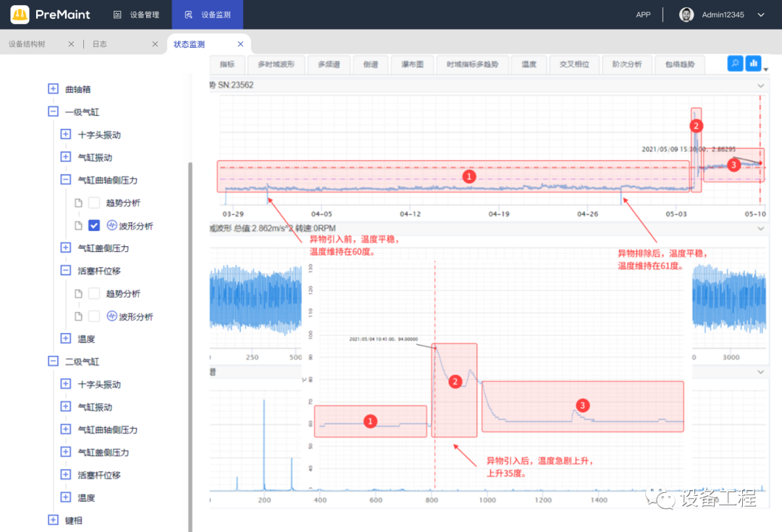
Task: Open the 阶次分析 view button
Action: coord(626,64)
